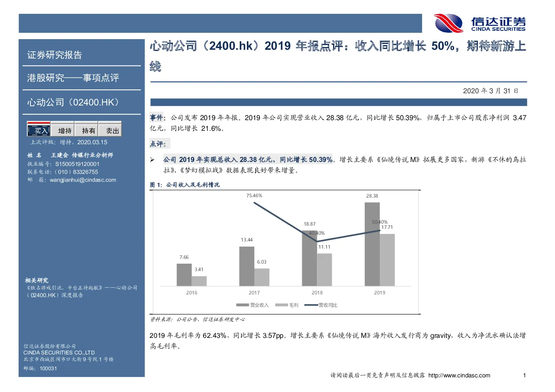Click the 13.44 bar value label
555x392 pixels.
(247, 240)
